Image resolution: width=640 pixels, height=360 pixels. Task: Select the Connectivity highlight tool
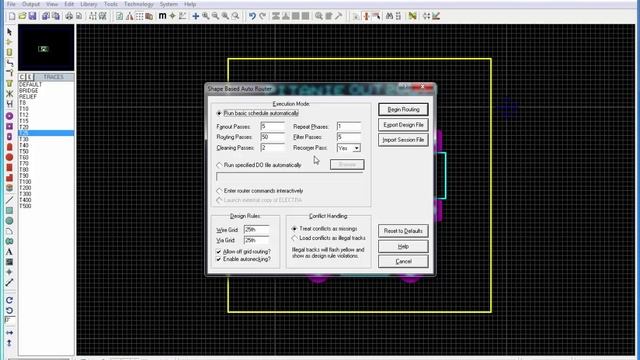pos(9,104)
